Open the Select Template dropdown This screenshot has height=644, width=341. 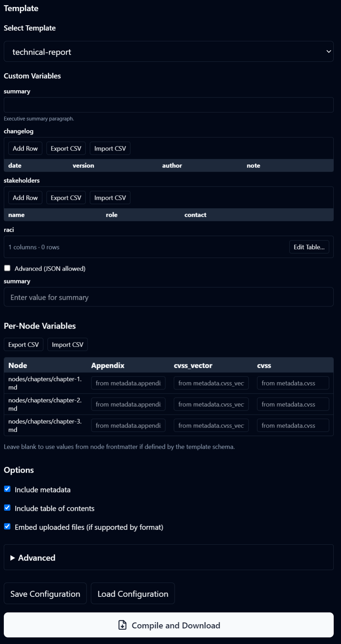(168, 52)
